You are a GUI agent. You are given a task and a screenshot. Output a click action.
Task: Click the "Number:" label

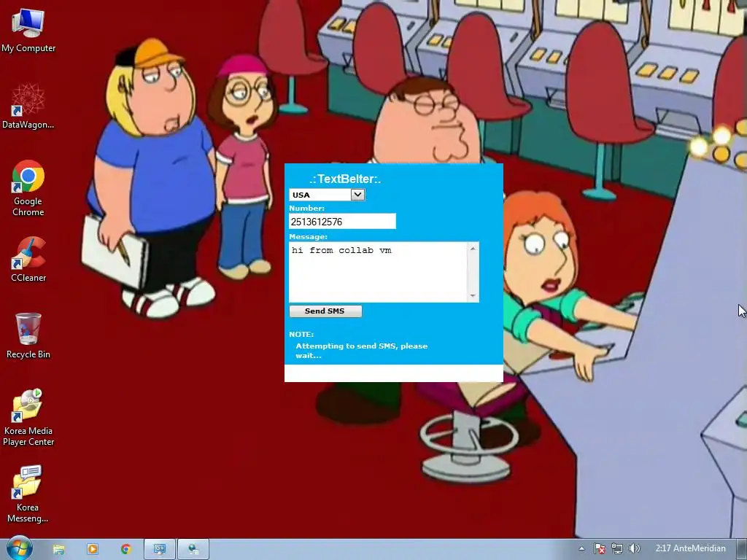coord(307,208)
